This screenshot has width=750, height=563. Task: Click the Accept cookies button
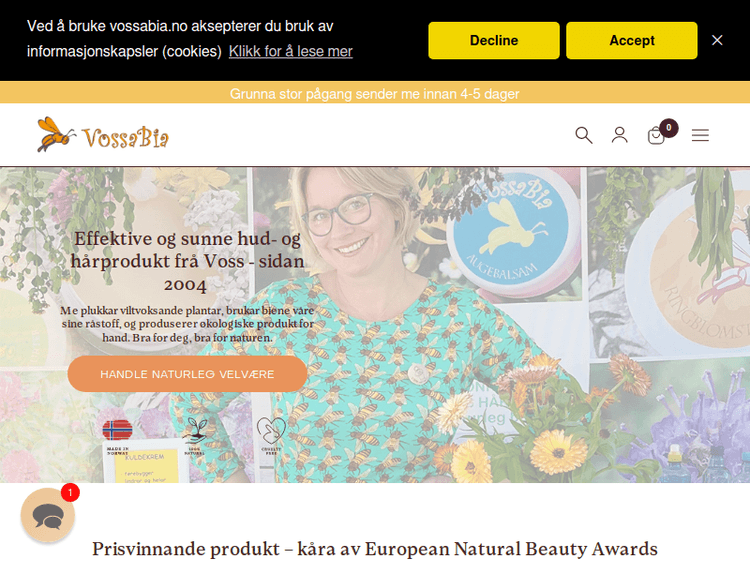[631, 41]
